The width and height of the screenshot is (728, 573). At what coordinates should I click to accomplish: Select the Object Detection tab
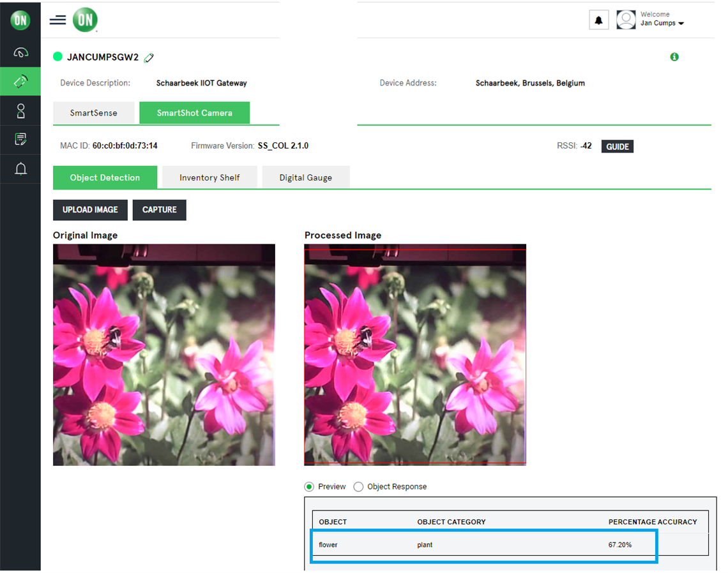(x=105, y=177)
